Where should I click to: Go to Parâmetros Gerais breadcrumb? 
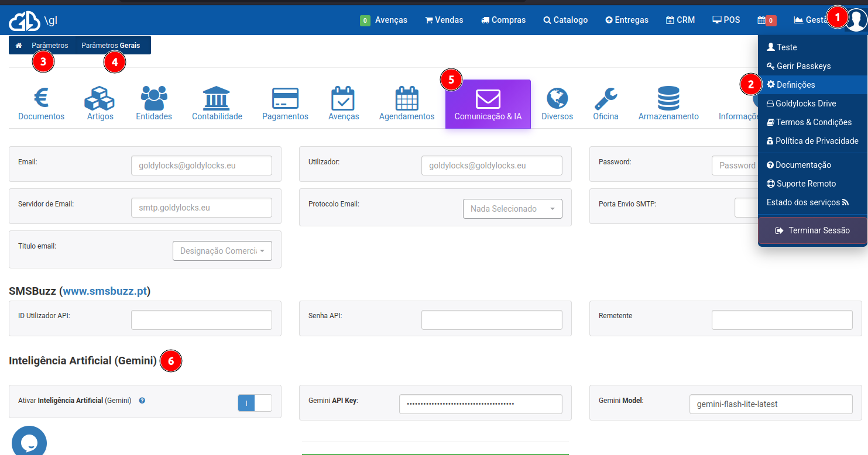point(111,46)
